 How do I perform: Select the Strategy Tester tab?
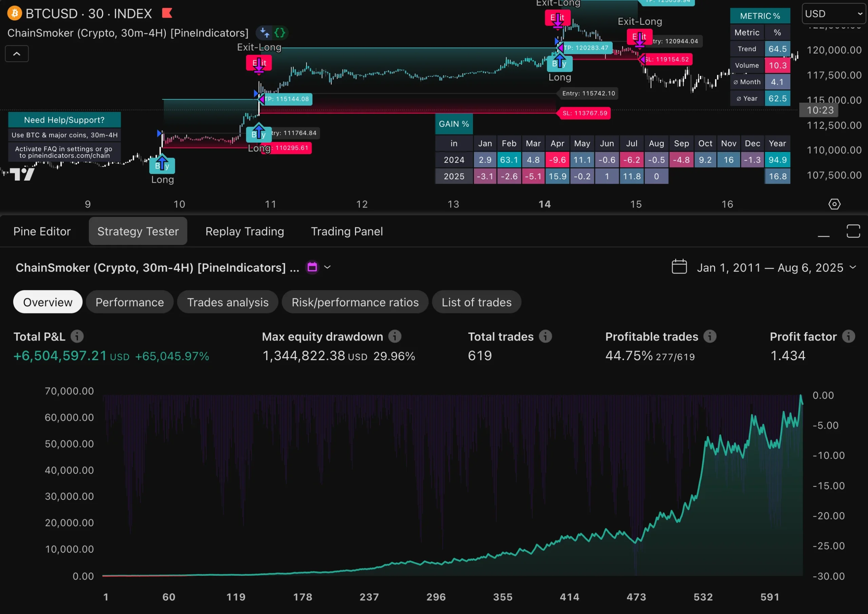[x=138, y=231]
